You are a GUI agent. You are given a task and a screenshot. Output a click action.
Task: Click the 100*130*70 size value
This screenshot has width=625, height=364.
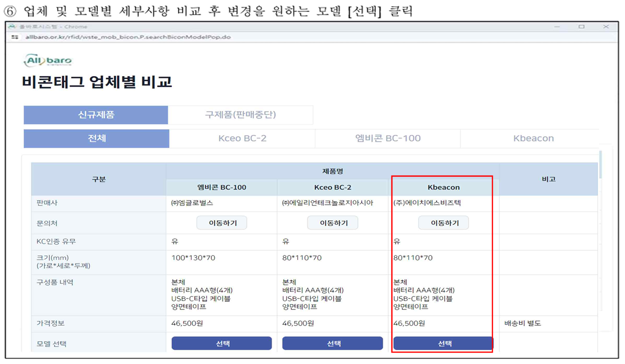click(x=193, y=258)
